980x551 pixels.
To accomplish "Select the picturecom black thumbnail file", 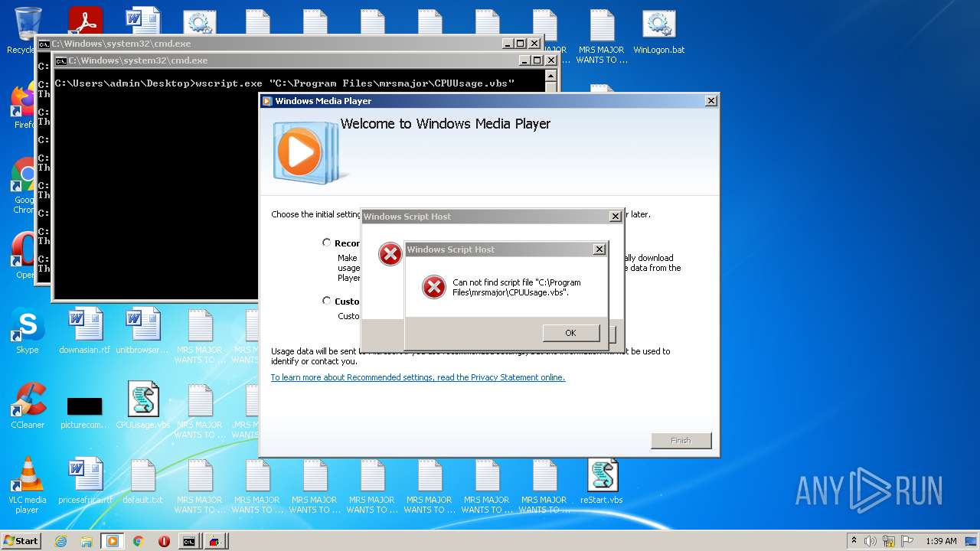I will click(x=85, y=412).
